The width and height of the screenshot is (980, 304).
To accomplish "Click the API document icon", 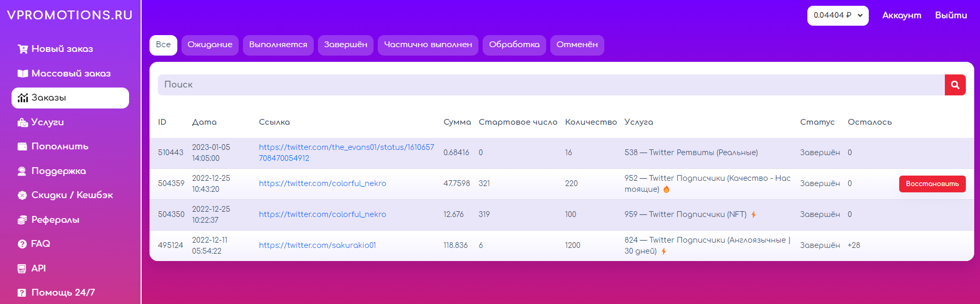I will pos(22,268).
